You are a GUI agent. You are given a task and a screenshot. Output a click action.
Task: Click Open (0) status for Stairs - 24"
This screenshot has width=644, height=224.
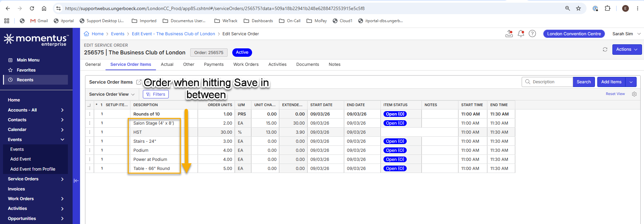pos(395,141)
